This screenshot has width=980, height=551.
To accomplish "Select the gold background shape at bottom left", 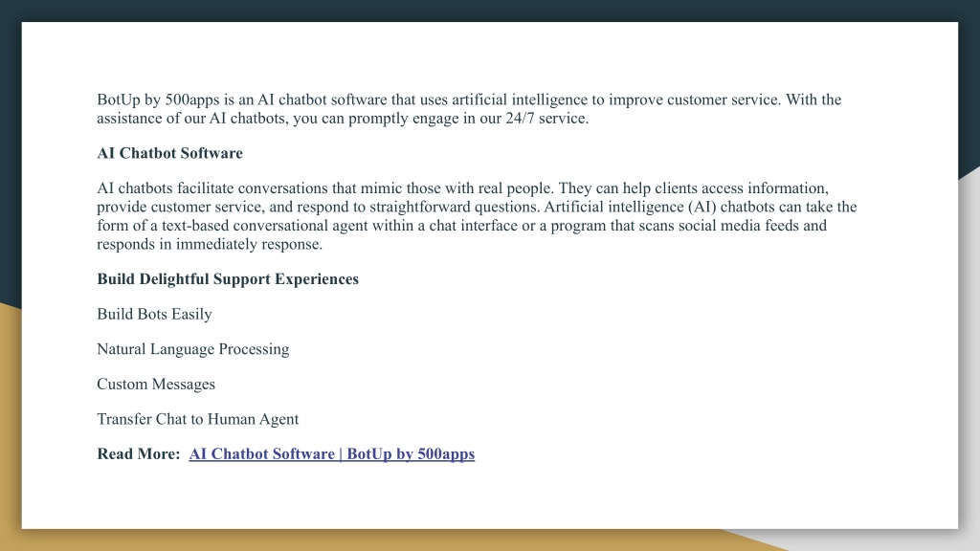I will coord(10,425).
